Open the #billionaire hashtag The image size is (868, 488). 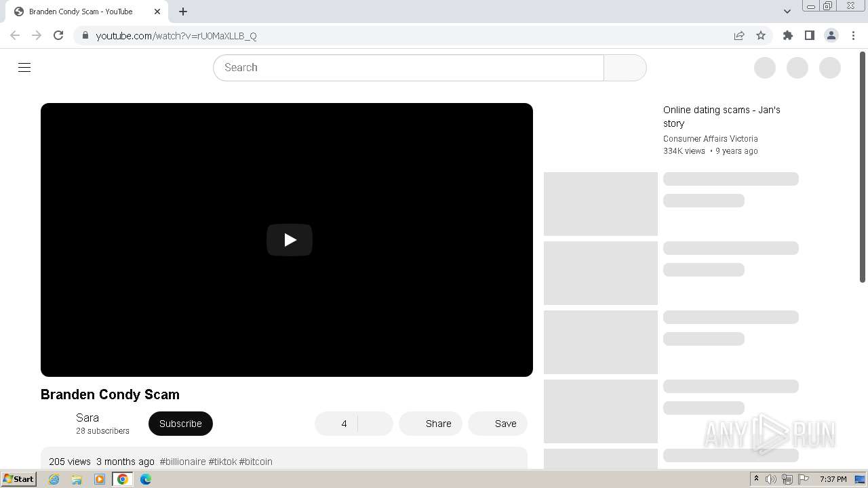[x=182, y=462]
